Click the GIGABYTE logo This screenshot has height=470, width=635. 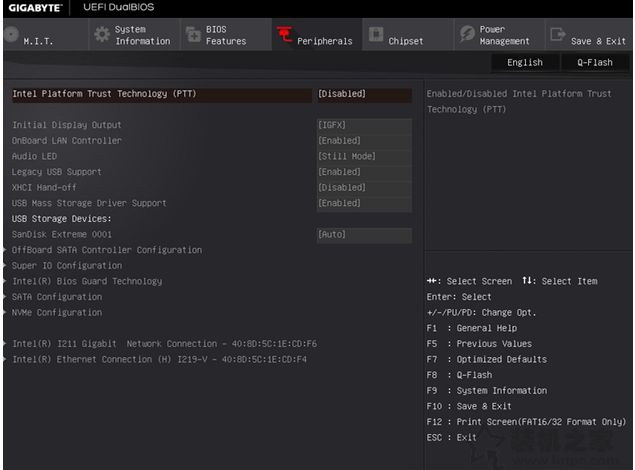33,8
